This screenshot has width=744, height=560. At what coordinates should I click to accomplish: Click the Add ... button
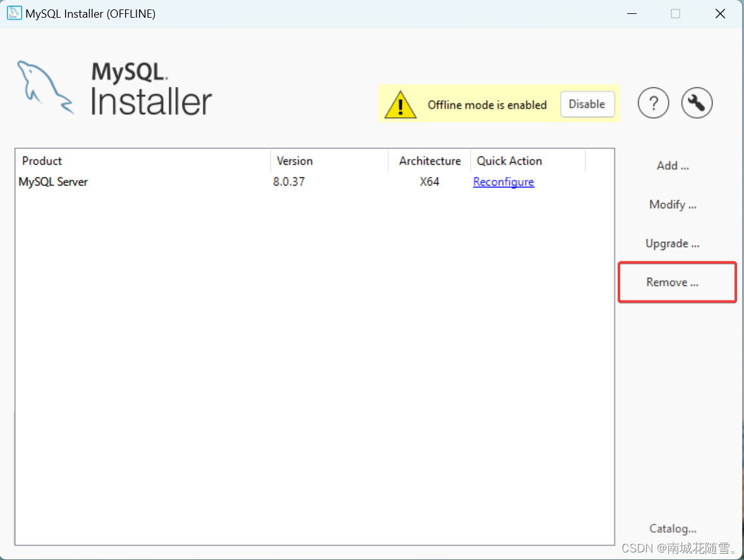pyautogui.click(x=673, y=165)
